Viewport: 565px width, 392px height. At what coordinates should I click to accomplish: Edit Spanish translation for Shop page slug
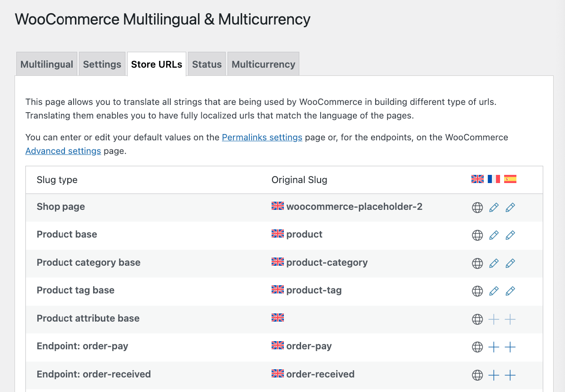pyautogui.click(x=510, y=208)
